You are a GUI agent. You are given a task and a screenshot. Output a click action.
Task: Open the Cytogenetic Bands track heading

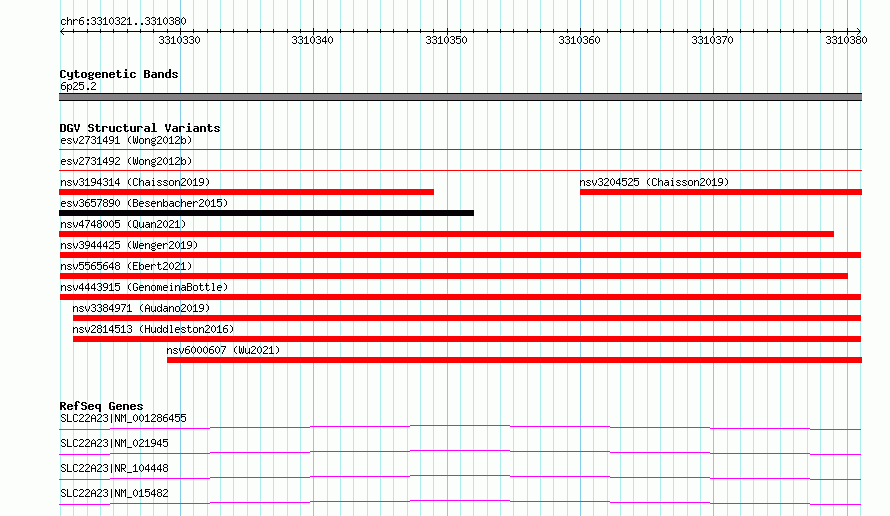(119, 74)
